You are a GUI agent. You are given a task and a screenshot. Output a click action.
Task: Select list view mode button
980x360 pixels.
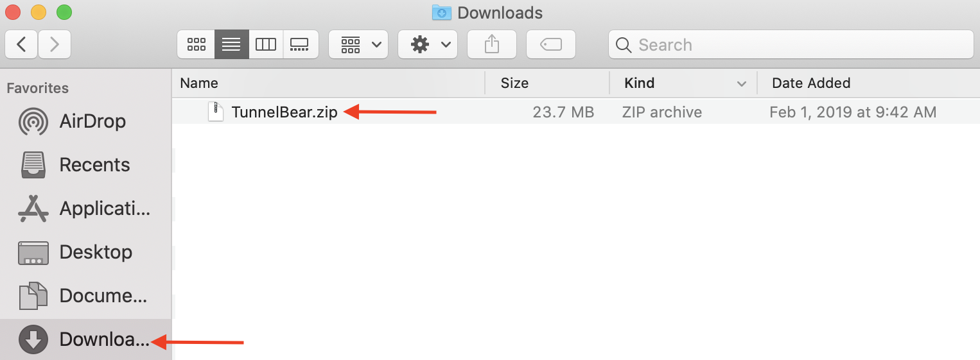pos(231,44)
